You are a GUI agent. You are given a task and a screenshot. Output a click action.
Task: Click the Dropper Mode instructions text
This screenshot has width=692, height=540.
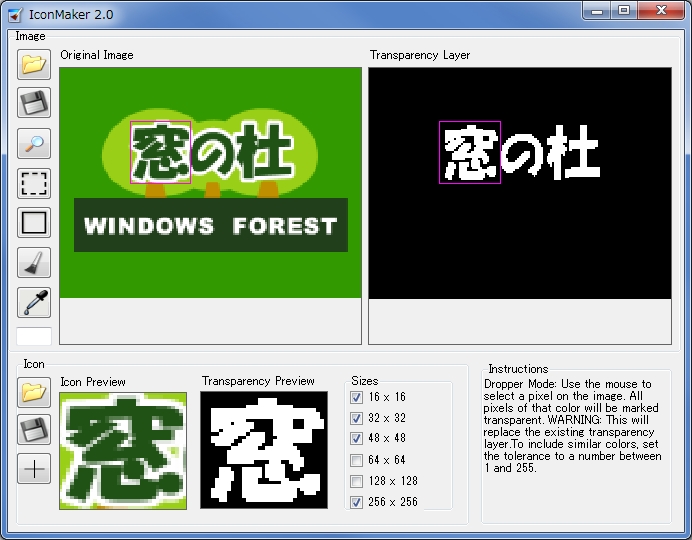(572, 426)
